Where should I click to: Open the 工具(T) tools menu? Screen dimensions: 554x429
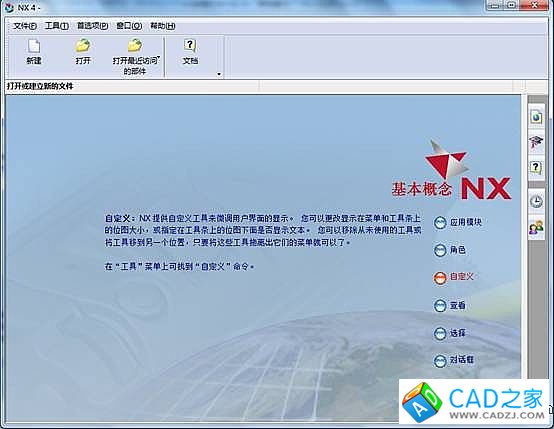pos(57,26)
